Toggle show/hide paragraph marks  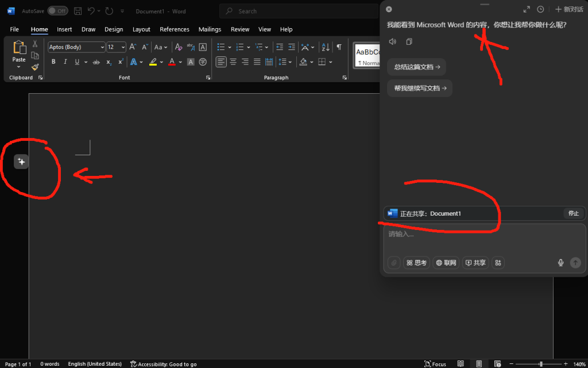tap(339, 47)
